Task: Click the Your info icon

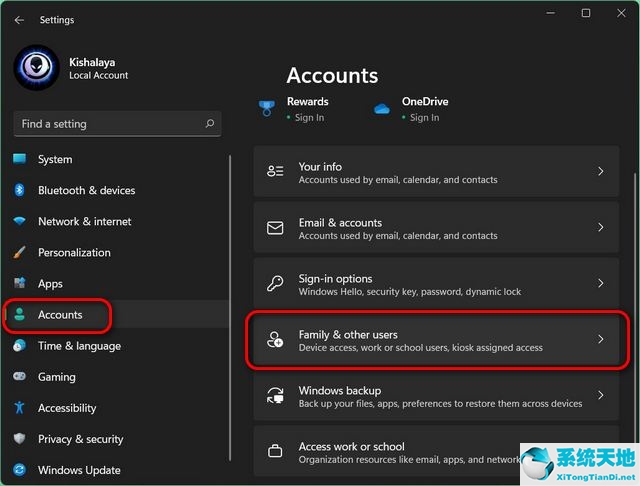Action: [x=275, y=171]
